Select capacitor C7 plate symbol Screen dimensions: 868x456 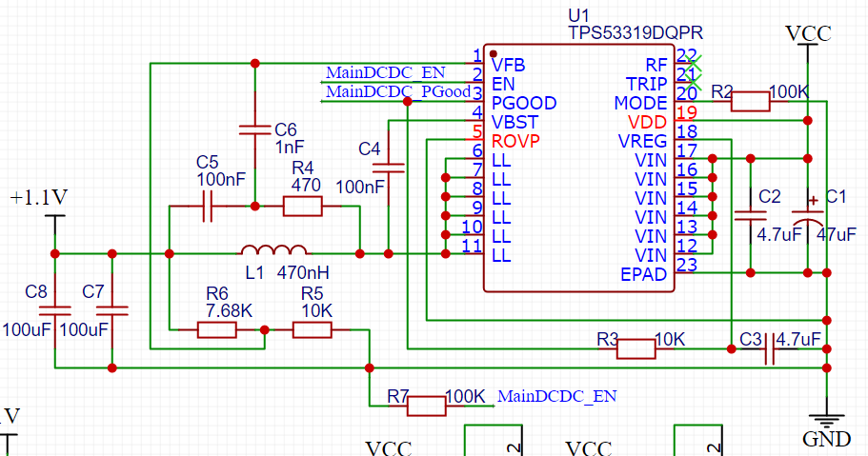point(111,310)
